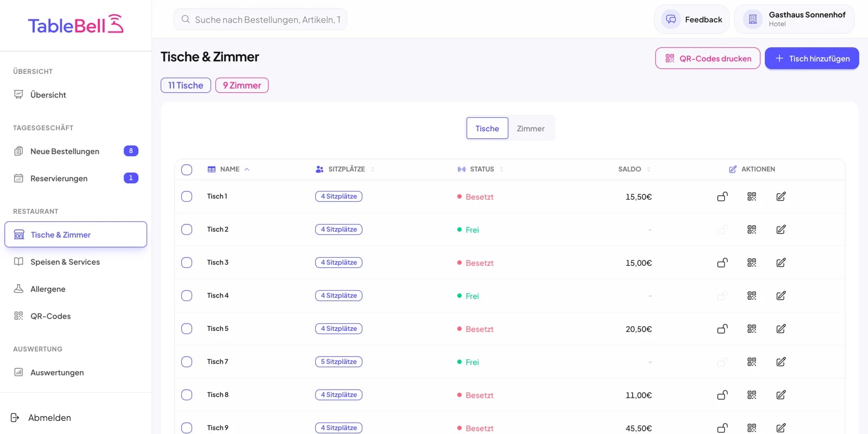Image resolution: width=868 pixels, height=434 pixels.
Task: Release Tisch 3 via unlock icon
Action: tap(722, 263)
